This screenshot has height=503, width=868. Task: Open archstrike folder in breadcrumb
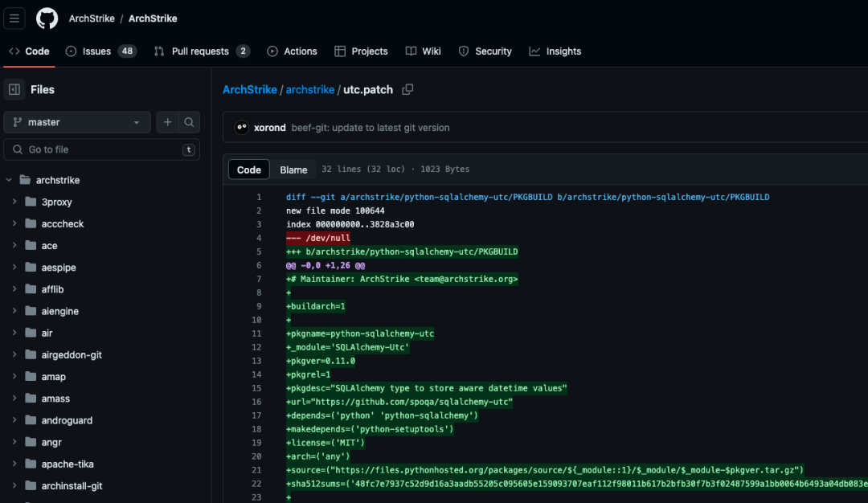coord(310,90)
